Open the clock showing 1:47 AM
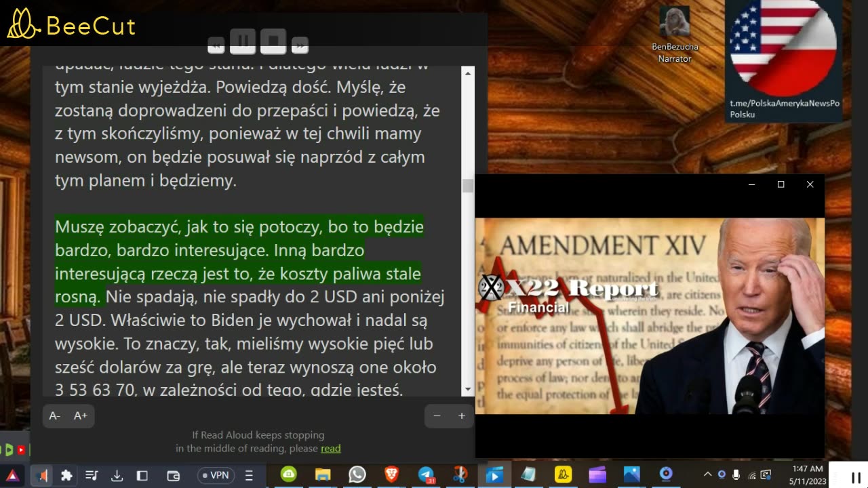 point(807,474)
